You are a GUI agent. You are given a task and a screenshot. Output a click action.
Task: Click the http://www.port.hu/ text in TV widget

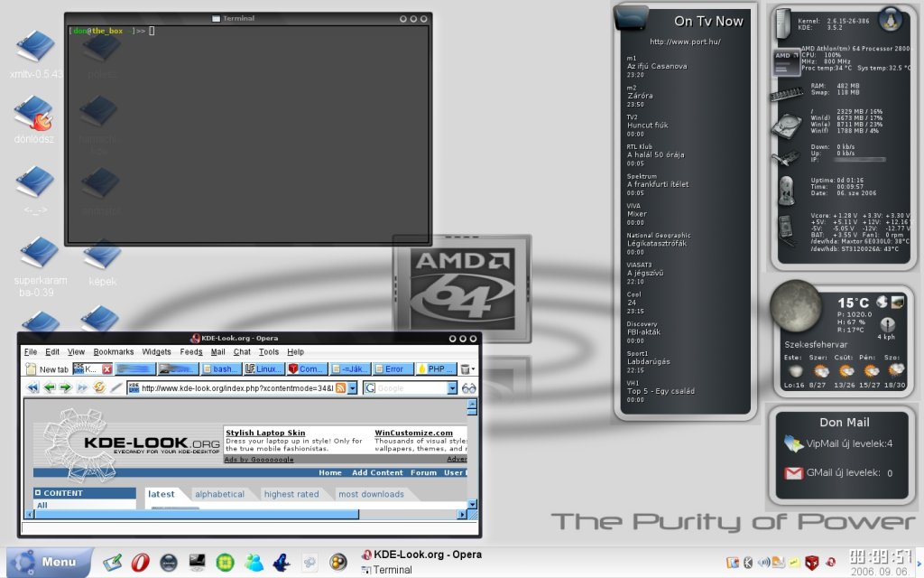click(685, 42)
